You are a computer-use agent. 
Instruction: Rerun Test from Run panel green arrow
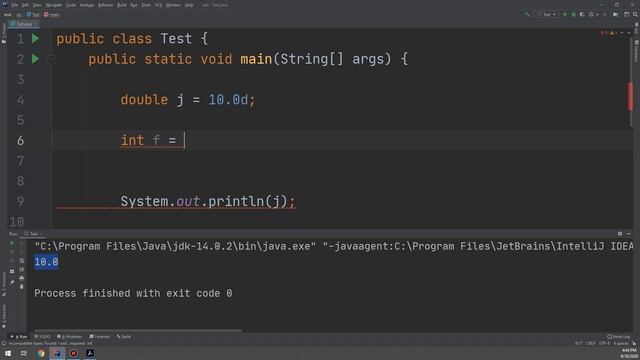point(12,243)
